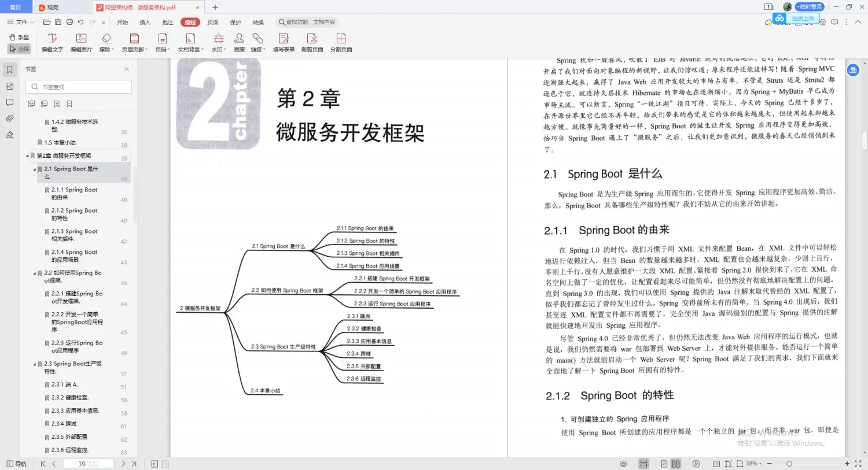Viewport: 868px width, 470px height.
Task: Open the 页眉页脚 header footer dropdown
Action: (134, 43)
